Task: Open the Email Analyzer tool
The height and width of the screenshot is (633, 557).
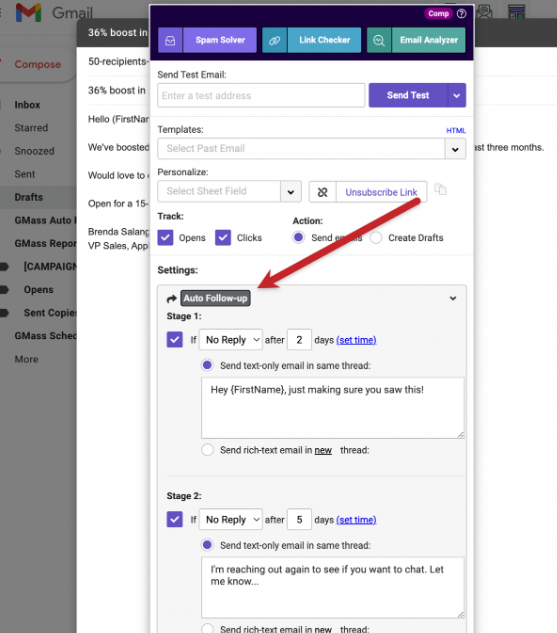Action: pos(429,40)
